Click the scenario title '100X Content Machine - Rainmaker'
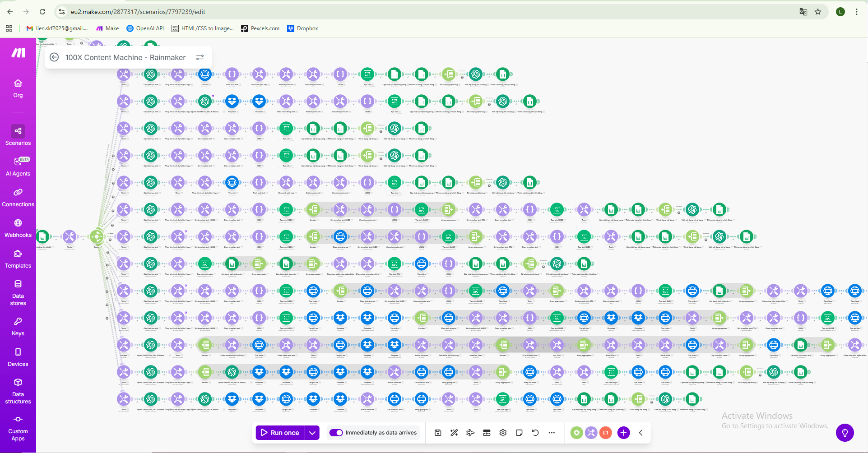 coord(125,57)
